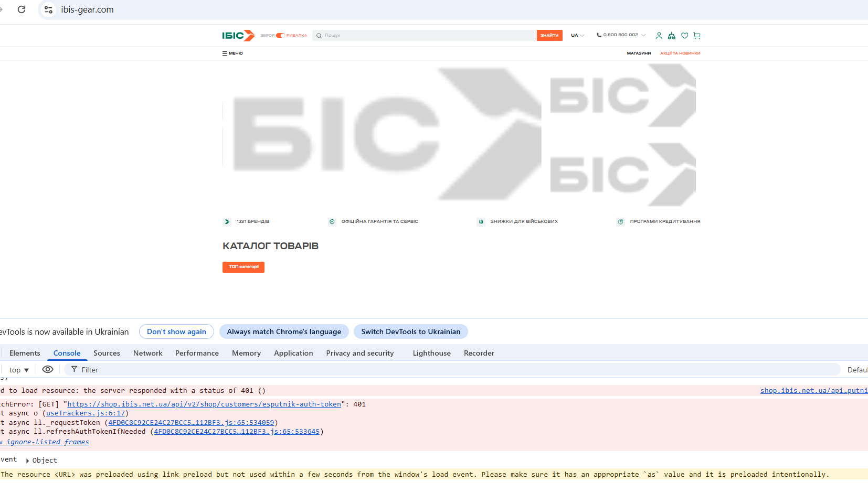
Task: Switch to the Elements tab
Action: [25, 353]
